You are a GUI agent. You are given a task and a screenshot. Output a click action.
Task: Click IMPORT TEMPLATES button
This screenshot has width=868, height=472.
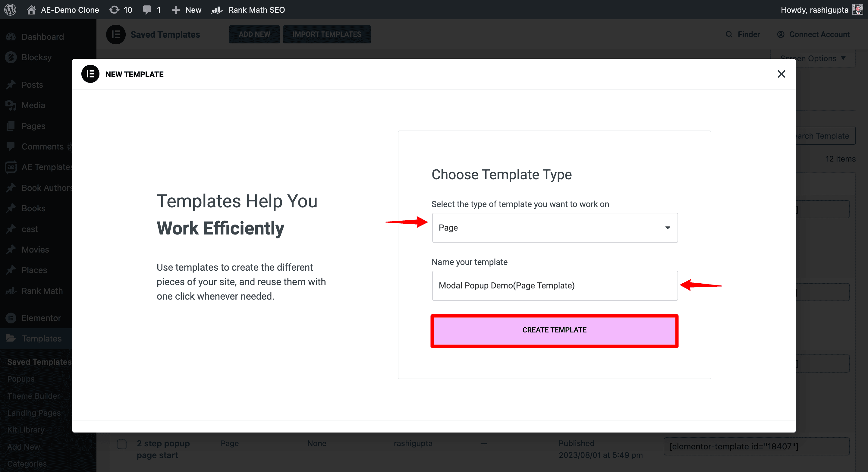[326, 34]
